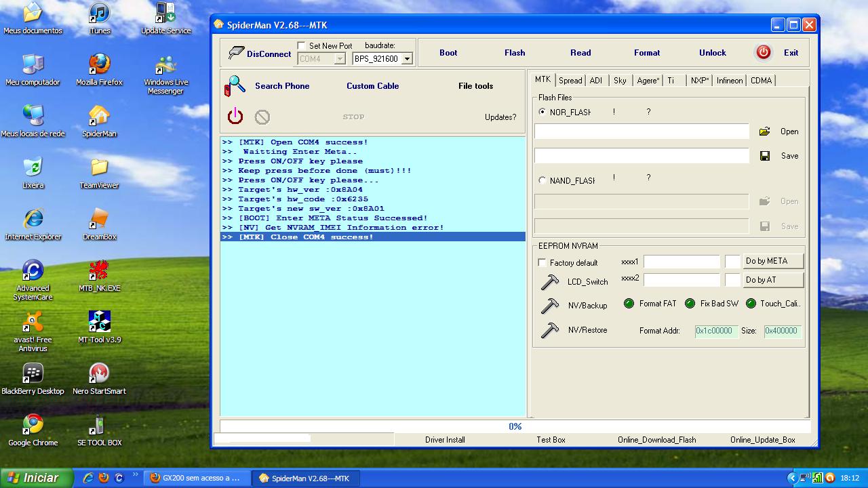Viewport: 868px width, 488px height.
Task: Click NOR_FLASH Open folder icon
Action: point(764,131)
